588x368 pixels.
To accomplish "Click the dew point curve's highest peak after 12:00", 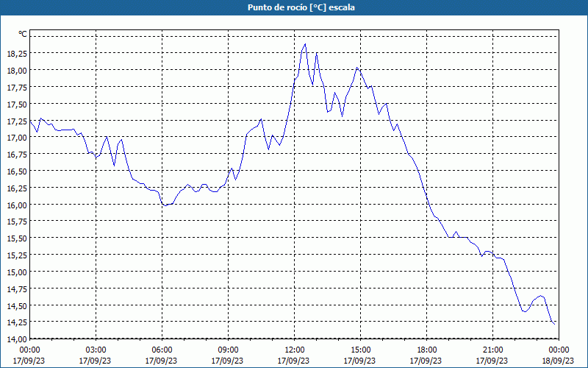I will [x=305, y=44].
